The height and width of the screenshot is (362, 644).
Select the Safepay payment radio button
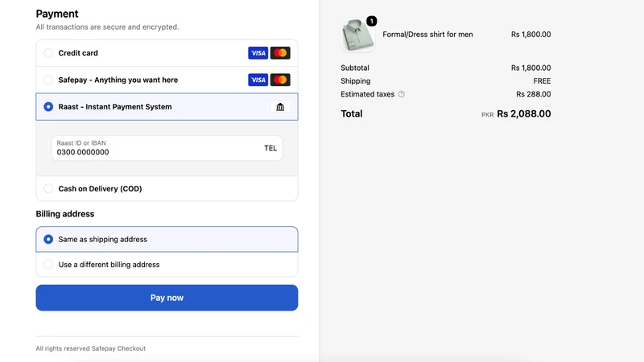[x=48, y=80]
